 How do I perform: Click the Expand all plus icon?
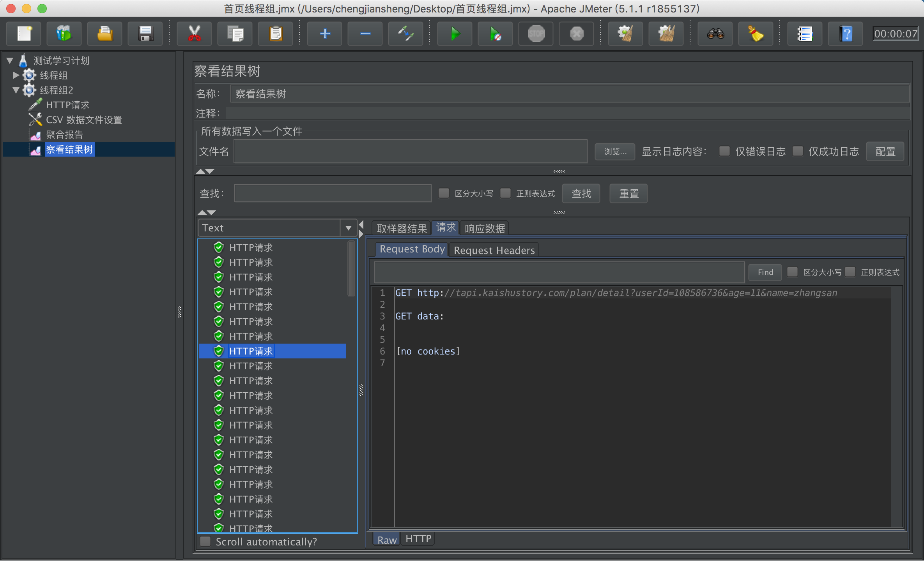(325, 34)
